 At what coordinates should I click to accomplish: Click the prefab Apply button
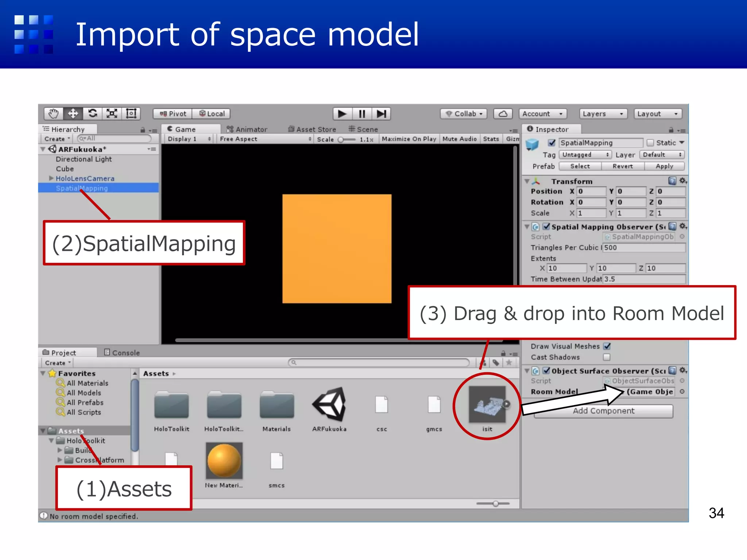click(664, 166)
